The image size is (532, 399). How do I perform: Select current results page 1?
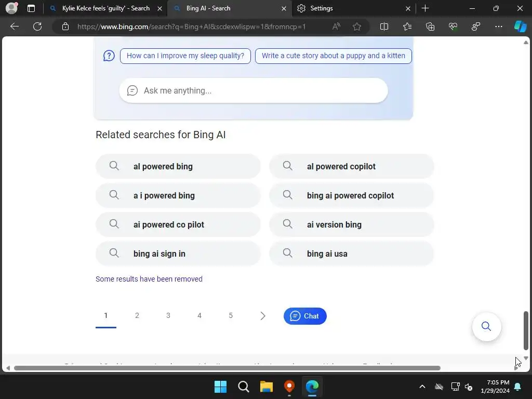(x=106, y=315)
